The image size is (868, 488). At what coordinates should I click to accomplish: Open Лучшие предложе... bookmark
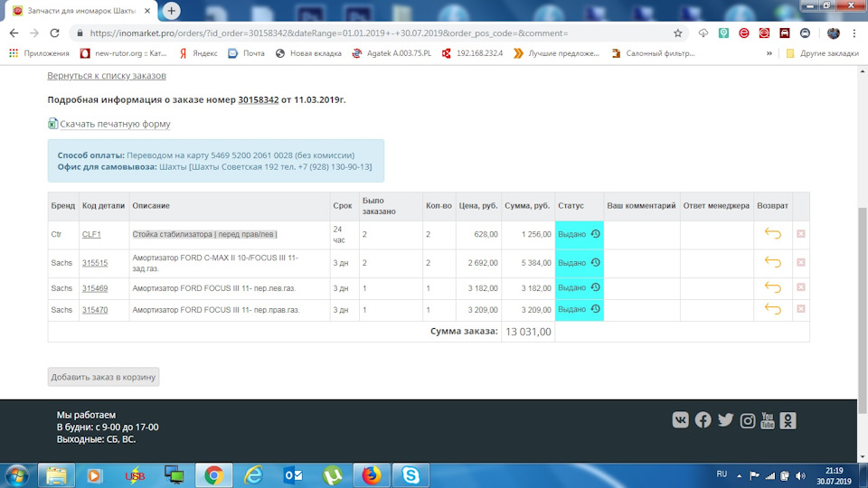[x=556, y=53]
